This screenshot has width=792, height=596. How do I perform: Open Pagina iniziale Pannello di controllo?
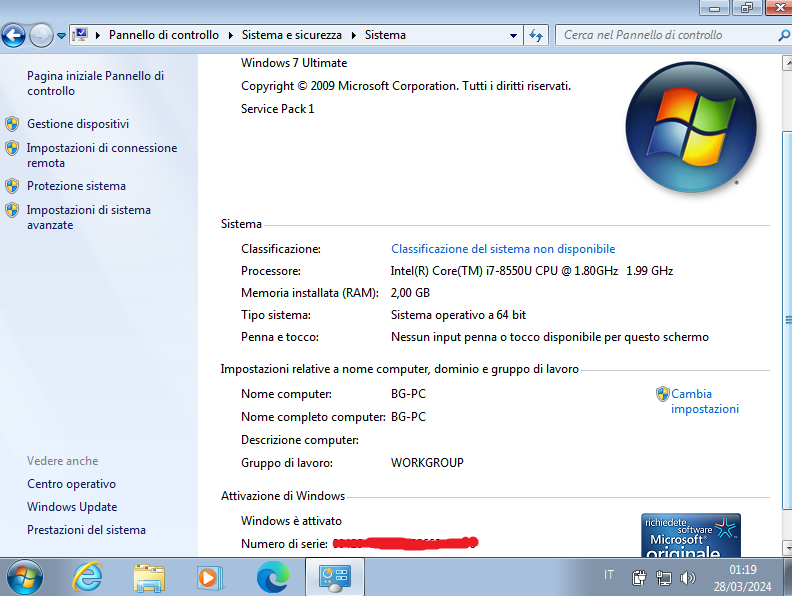point(95,83)
